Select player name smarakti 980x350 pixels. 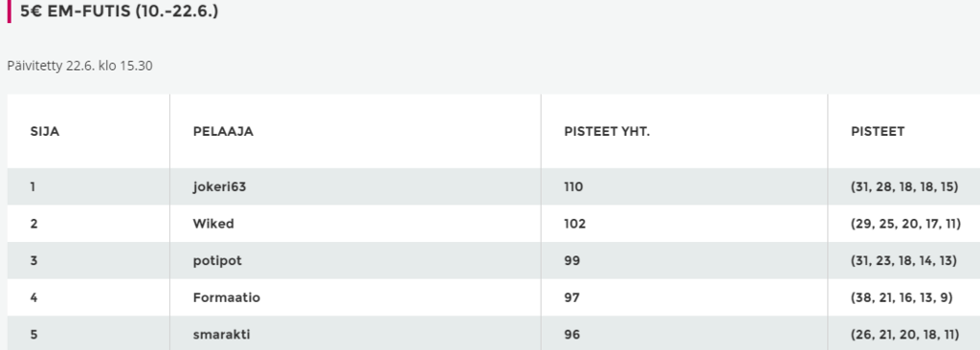pyautogui.click(x=221, y=335)
